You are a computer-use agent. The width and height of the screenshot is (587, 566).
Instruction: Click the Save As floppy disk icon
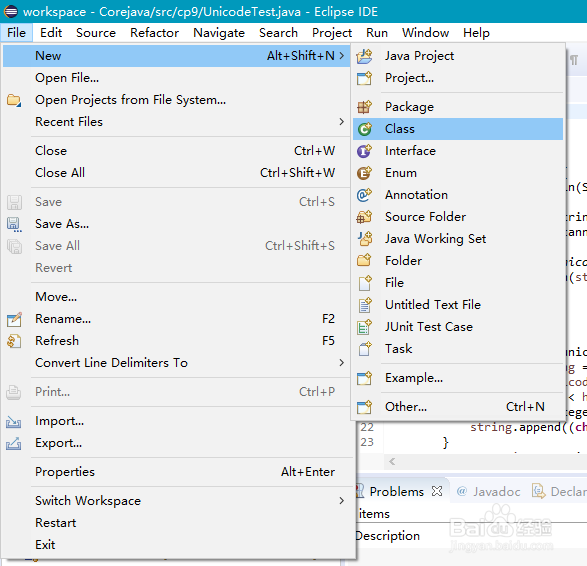click(x=14, y=224)
